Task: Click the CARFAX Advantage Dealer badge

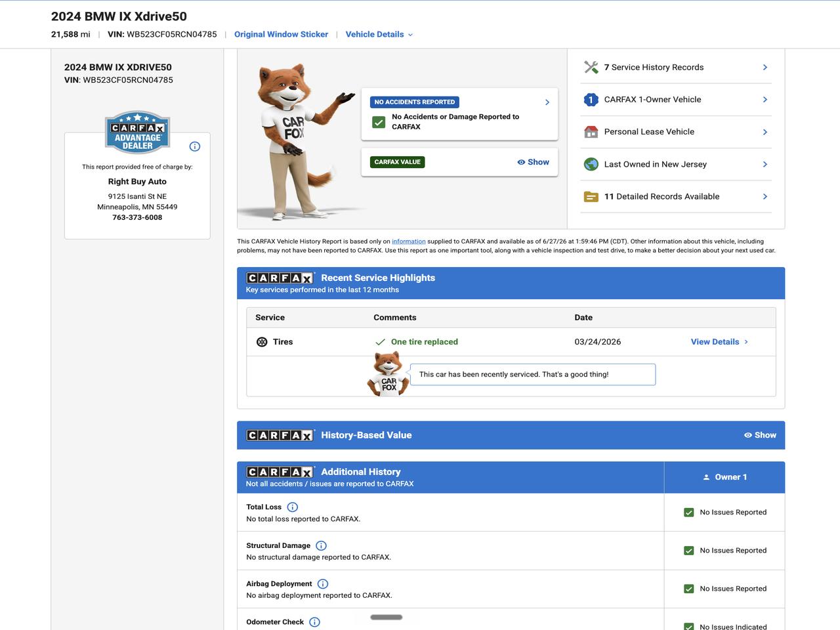Action: [137, 132]
